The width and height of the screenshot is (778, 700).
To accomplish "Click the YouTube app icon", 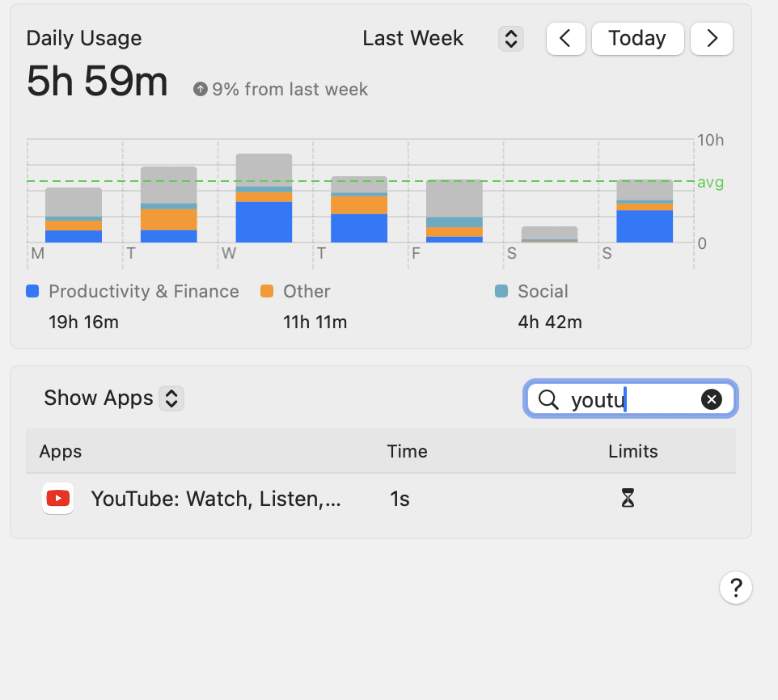I will pyautogui.click(x=57, y=499).
